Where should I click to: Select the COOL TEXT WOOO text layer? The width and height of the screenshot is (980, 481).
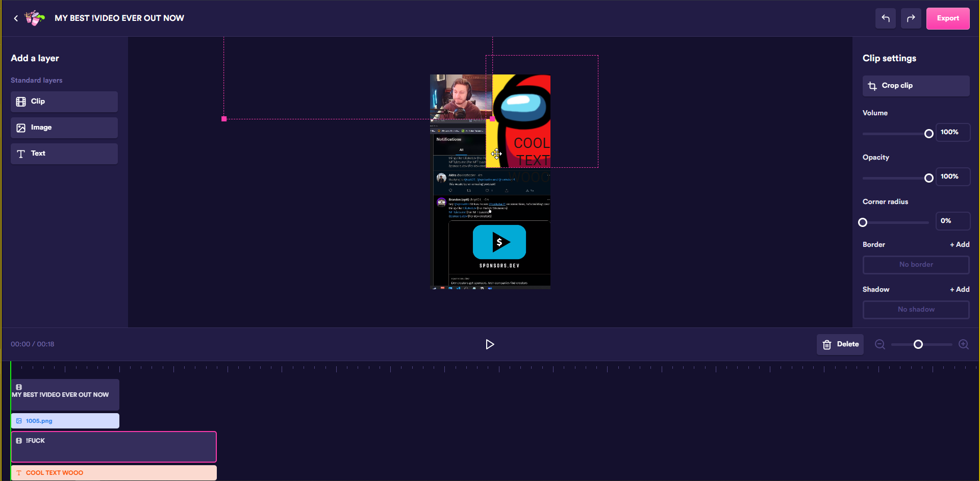114,473
